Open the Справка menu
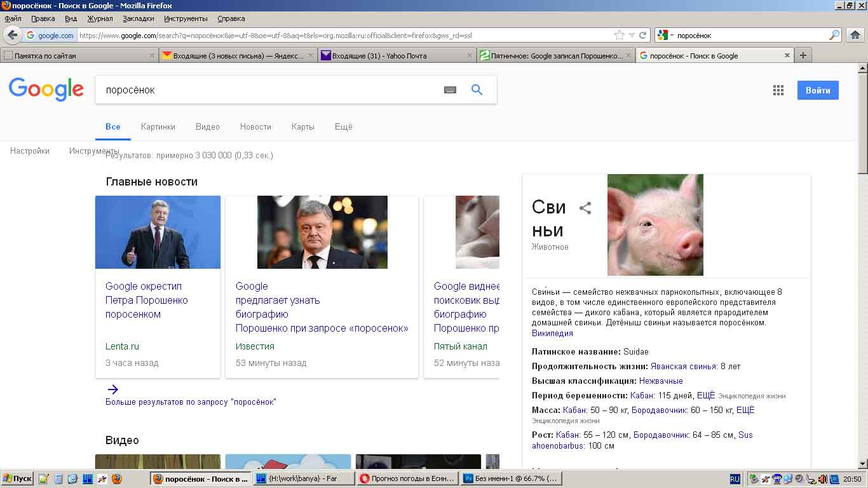The height and width of the screenshot is (488, 868). point(231,18)
